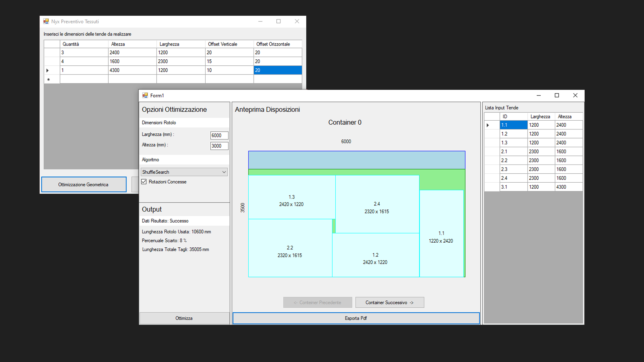Maximize the Nyx Preventivo Tessuti window
Screen dimensions: 644x362
click(278, 21)
